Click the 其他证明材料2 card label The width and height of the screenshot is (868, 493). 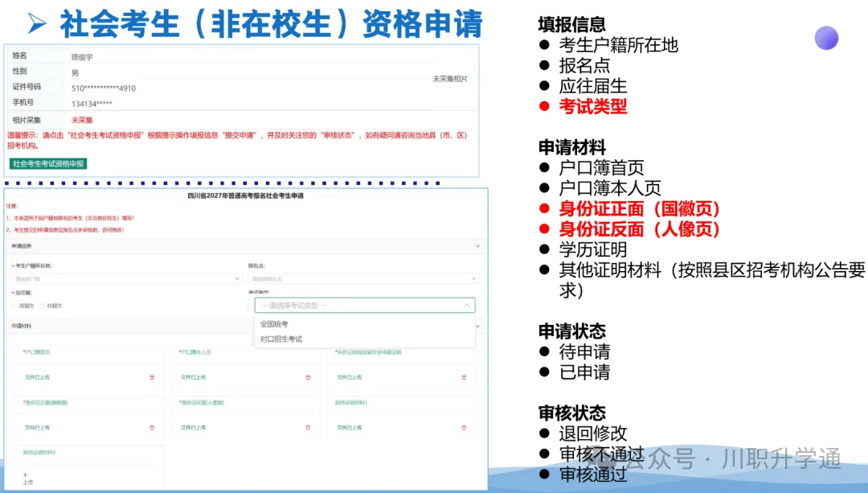point(39,453)
